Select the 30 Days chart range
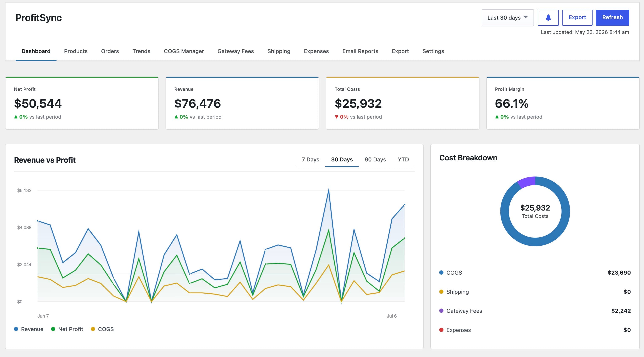This screenshot has width=644, height=357. [342, 160]
